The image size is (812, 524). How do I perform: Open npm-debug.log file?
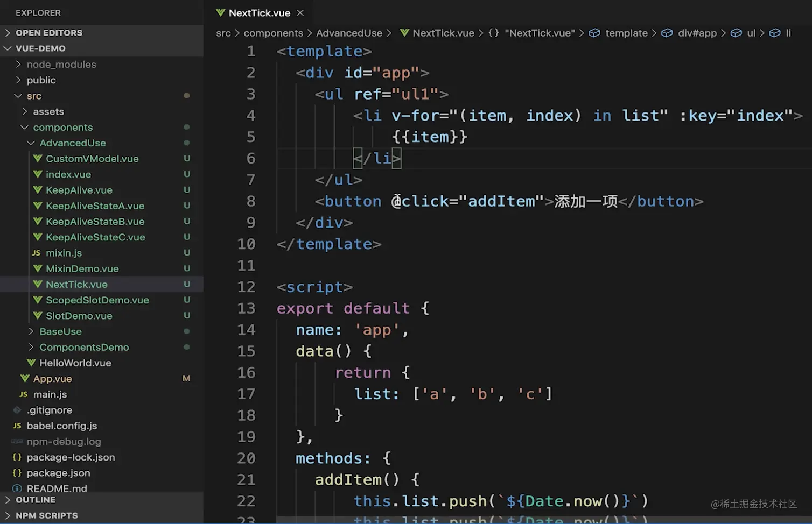[x=64, y=442]
